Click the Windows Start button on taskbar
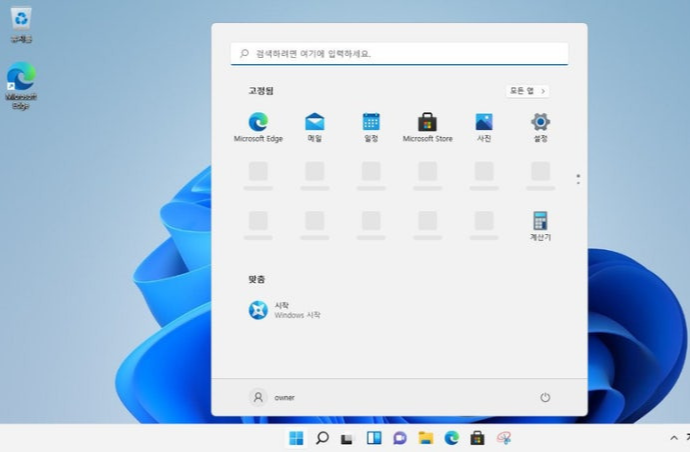 (x=296, y=438)
